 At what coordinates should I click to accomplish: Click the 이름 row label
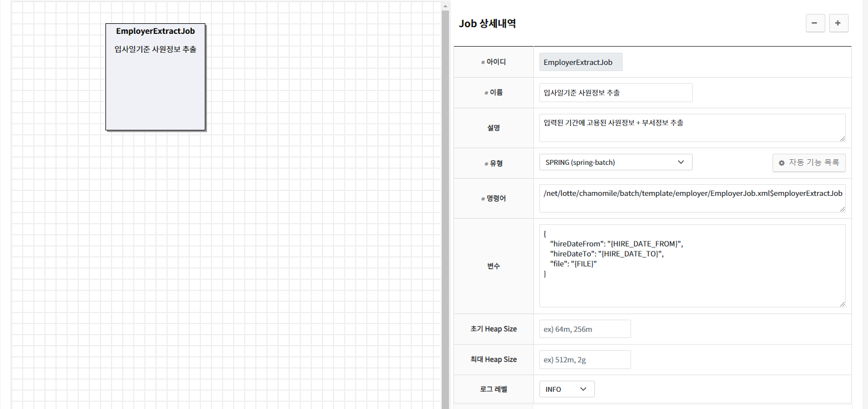493,93
